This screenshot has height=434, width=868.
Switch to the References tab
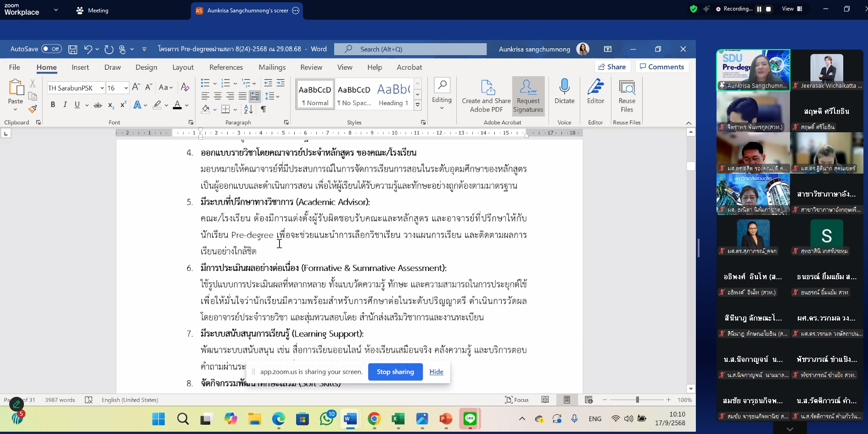click(x=226, y=67)
